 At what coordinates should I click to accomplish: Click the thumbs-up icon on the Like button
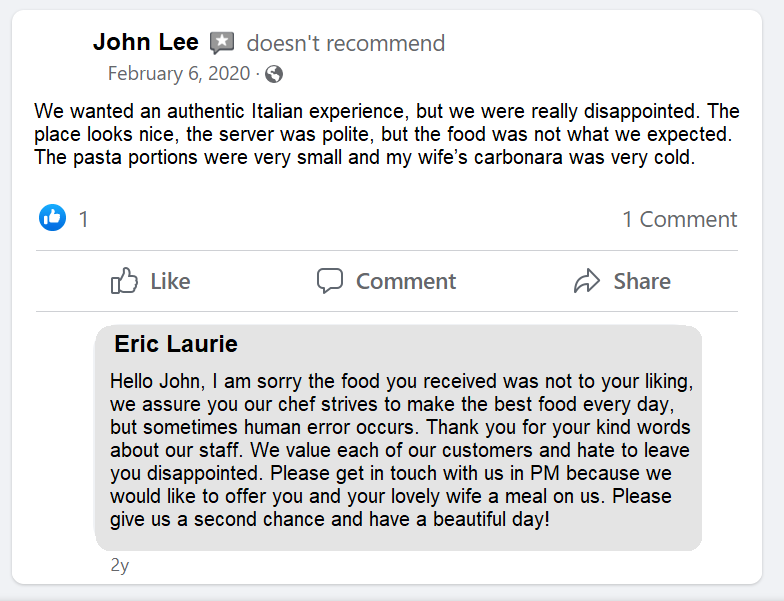pyautogui.click(x=124, y=281)
